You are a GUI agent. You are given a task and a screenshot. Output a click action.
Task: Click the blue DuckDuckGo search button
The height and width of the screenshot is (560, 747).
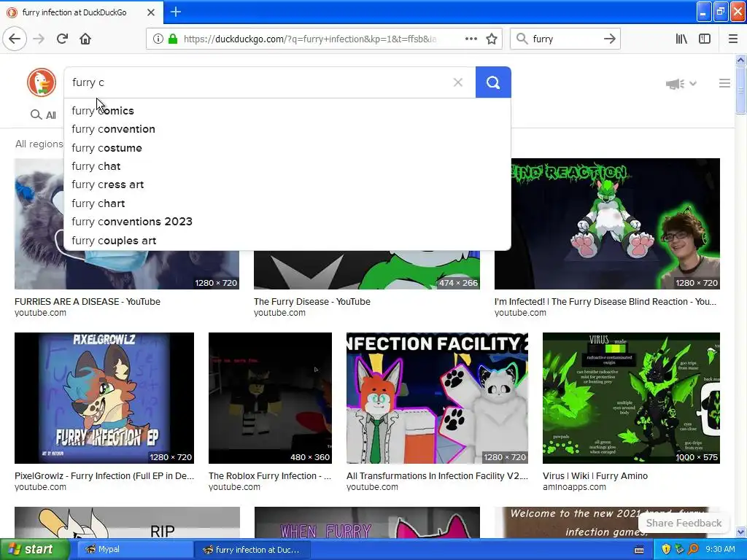click(x=493, y=82)
